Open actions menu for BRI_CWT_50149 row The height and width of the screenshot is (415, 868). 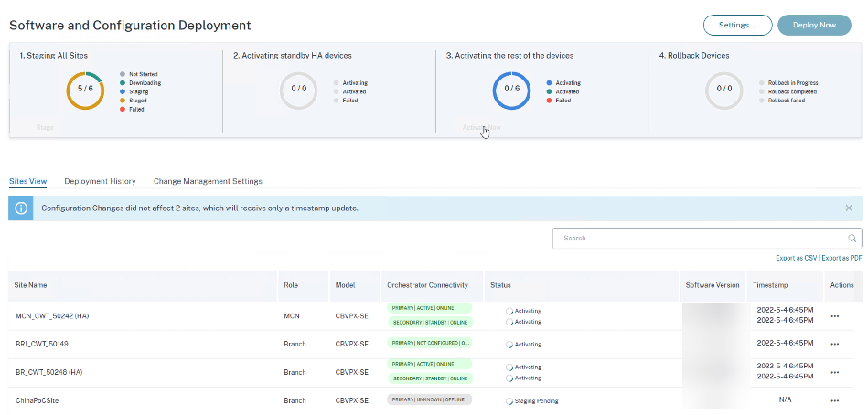tap(835, 345)
